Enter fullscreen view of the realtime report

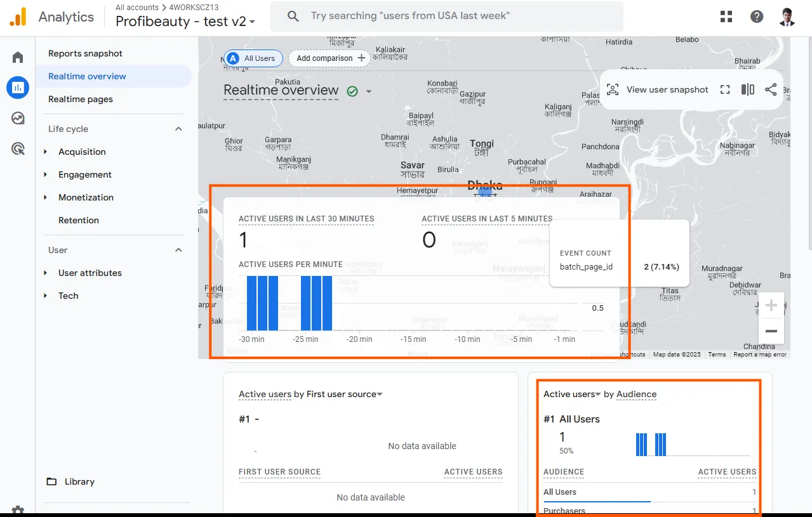click(x=725, y=89)
